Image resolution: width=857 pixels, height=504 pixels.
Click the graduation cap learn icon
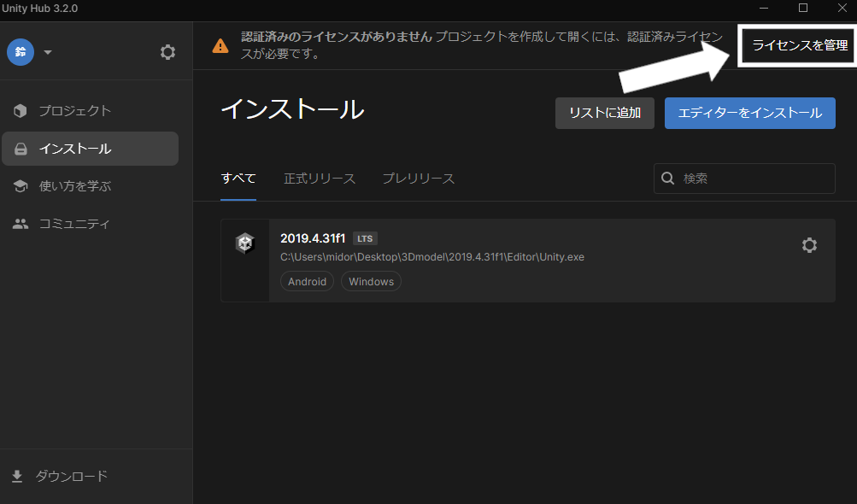21,186
